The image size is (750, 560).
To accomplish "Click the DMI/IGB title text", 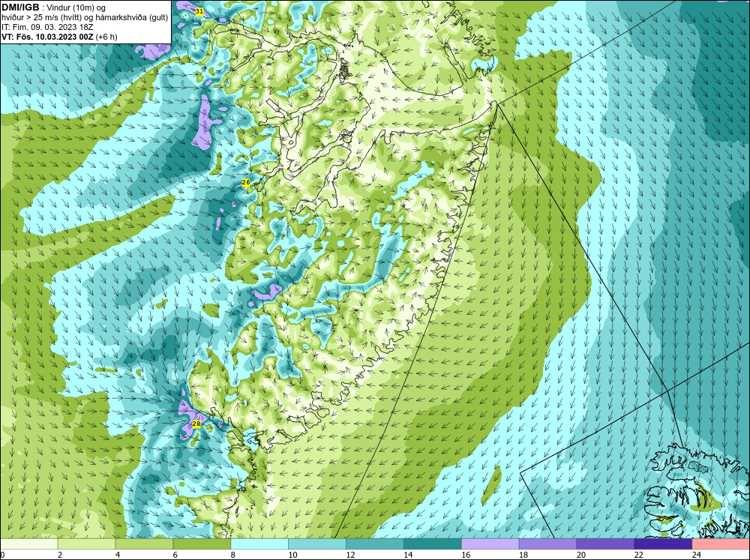I will (20, 7).
